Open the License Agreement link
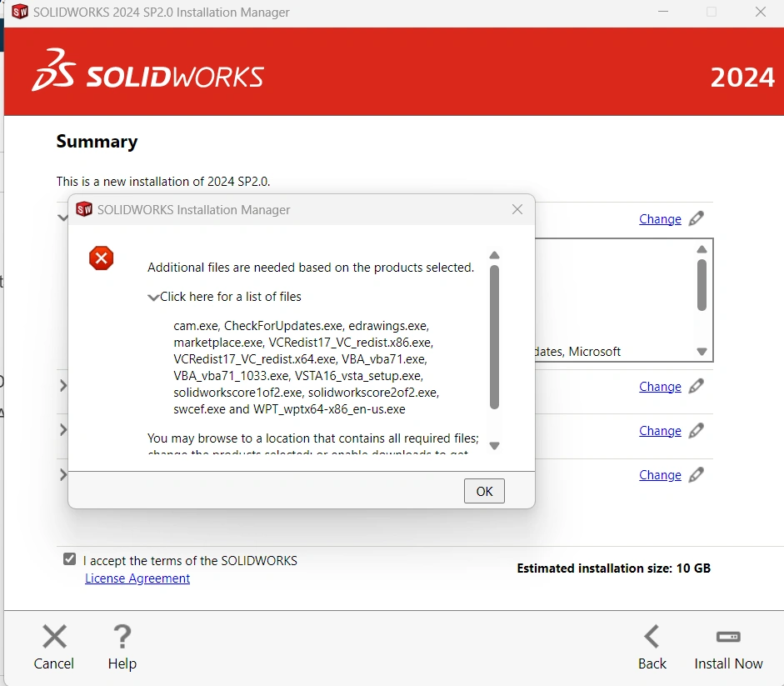784x686 pixels. pyautogui.click(x=137, y=578)
